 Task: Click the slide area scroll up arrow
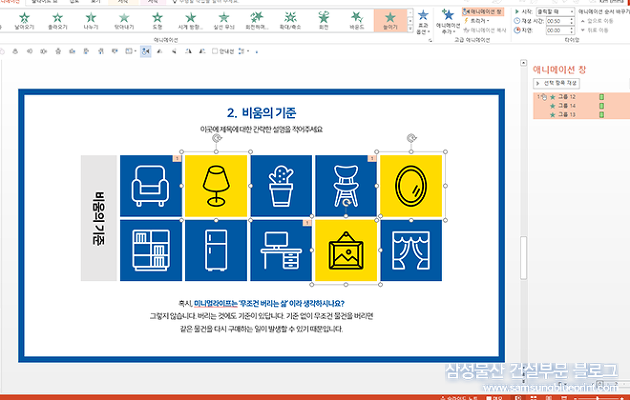coord(523,63)
